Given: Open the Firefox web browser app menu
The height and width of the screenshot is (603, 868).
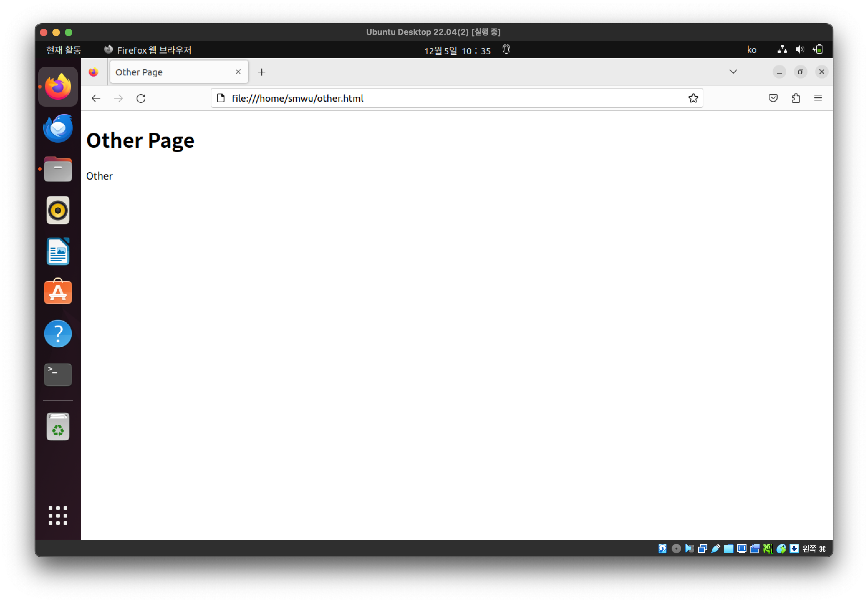Looking at the screenshot, I should coord(148,50).
